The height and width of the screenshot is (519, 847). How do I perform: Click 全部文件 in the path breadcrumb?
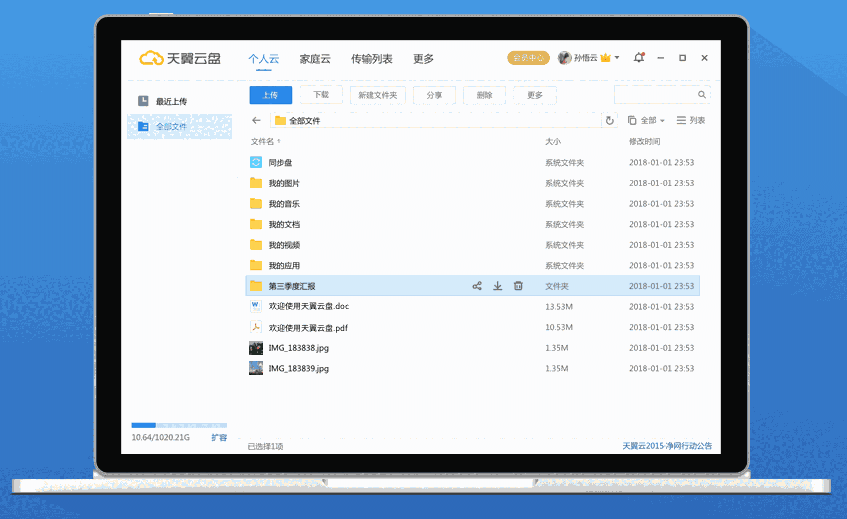305,120
